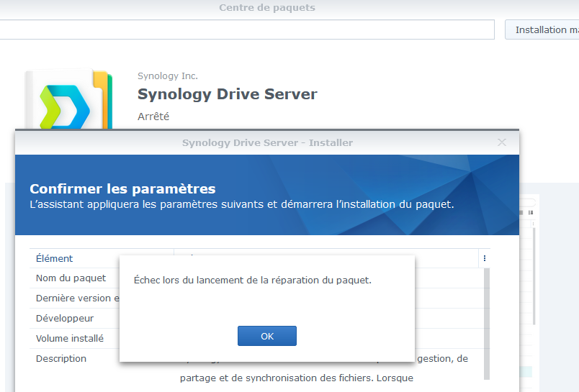Close the Synology Drive Server Installer window
This screenshot has width=579, height=392.
pyautogui.click(x=501, y=142)
